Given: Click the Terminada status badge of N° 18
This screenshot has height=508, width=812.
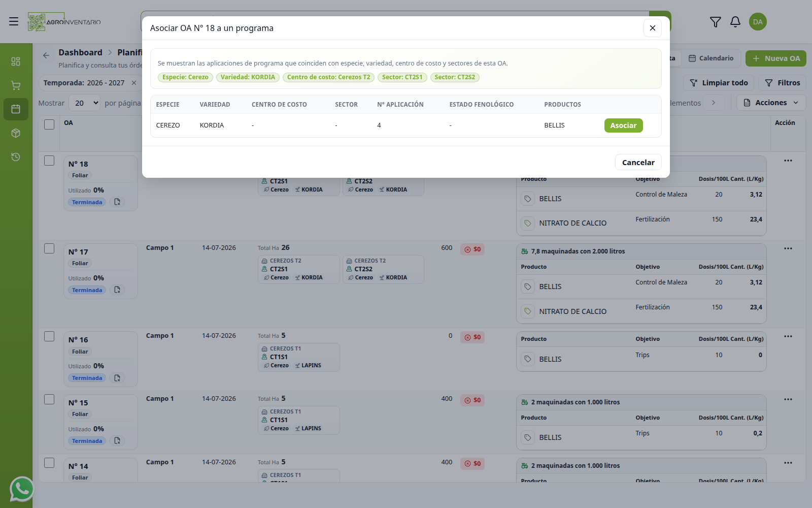Looking at the screenshot, I should (x=87, y=202).
